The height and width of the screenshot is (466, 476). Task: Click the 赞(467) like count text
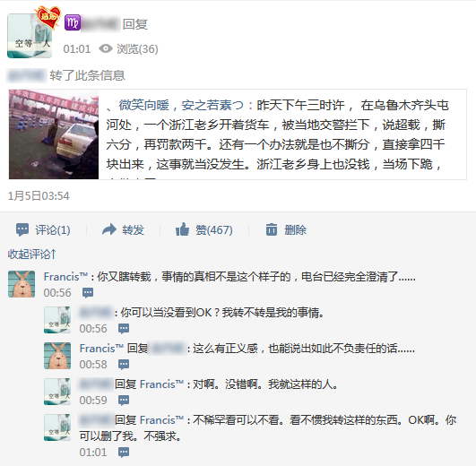[214, 229]
